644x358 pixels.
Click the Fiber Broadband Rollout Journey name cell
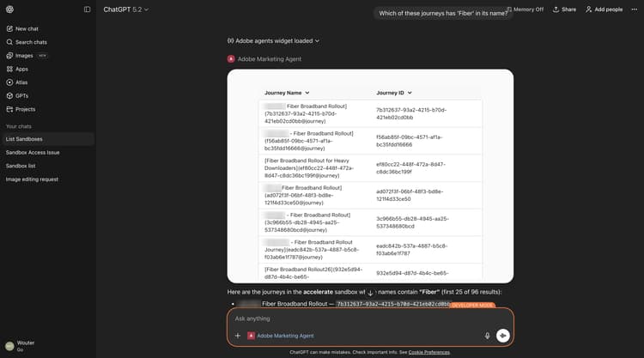point(312,250)
